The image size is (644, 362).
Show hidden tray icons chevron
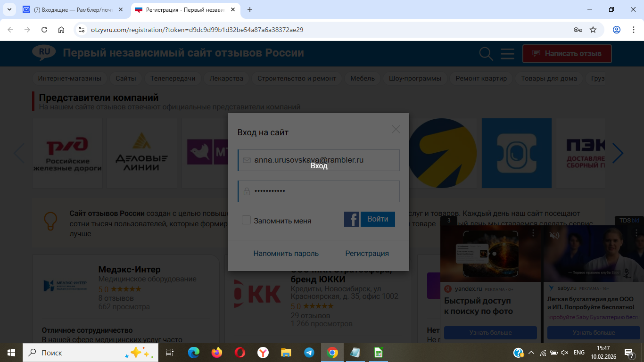click(x=531, y=353)
